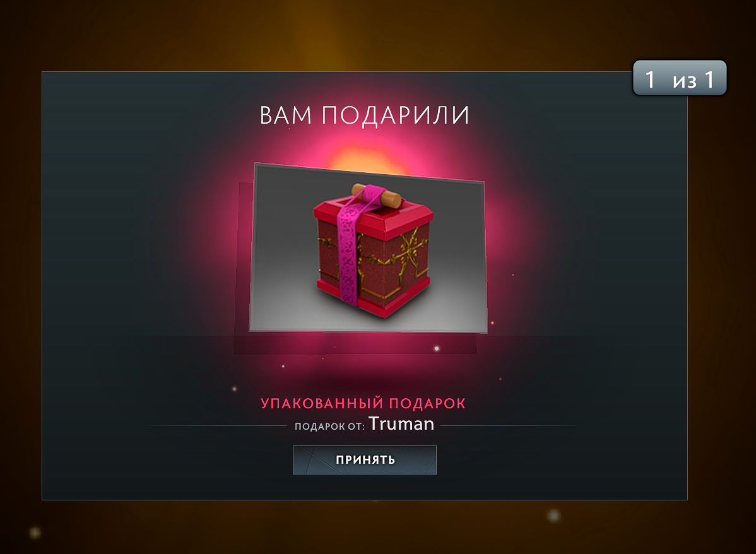Select the sender name Truman

401,424
